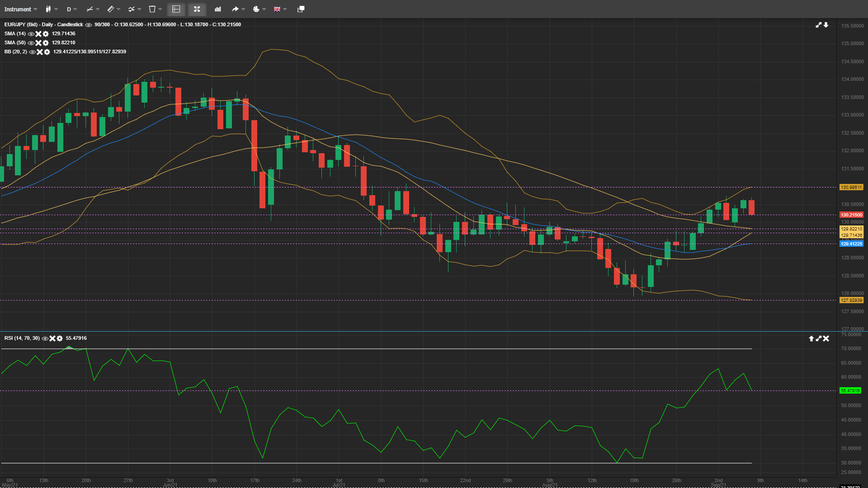Image resolution: width=868 pixels, height=488 pixels.
Task: Click the bar volume chart icon
Action: pos(218,9)
